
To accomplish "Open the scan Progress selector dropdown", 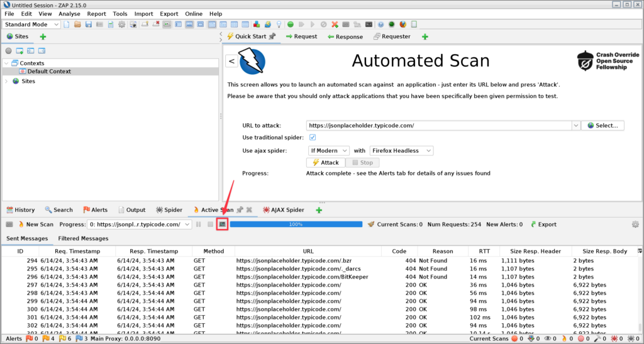I will coord(139,225).
